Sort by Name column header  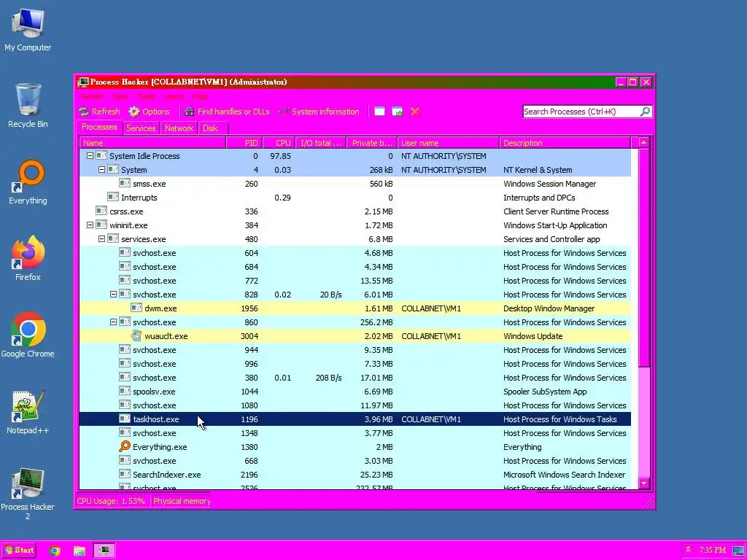[x=152, y=142]
